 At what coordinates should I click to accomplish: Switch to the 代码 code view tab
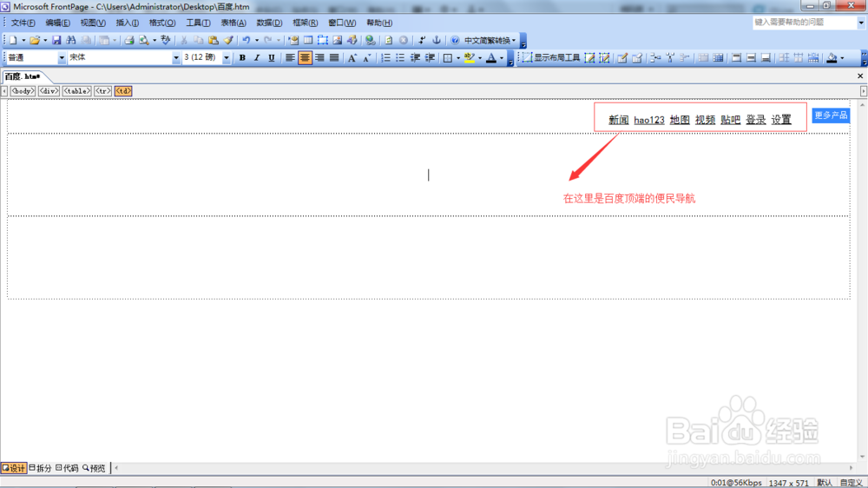coord(67,468)
